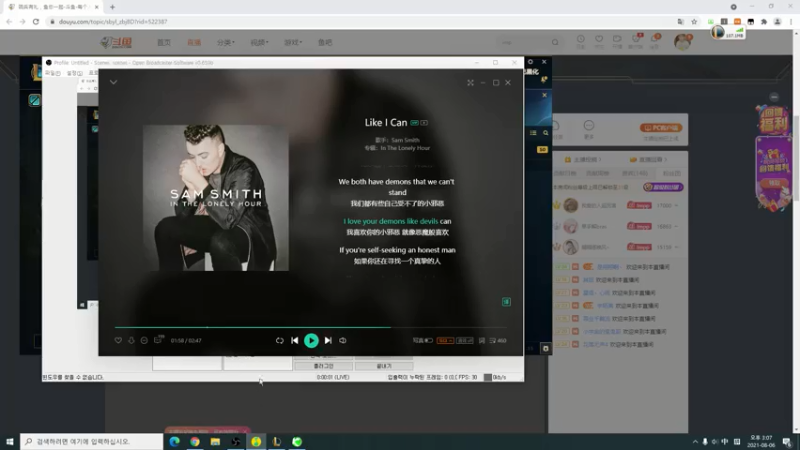Open the play queue showing 460 songs
Screen dimensions: 800x450
497,340
